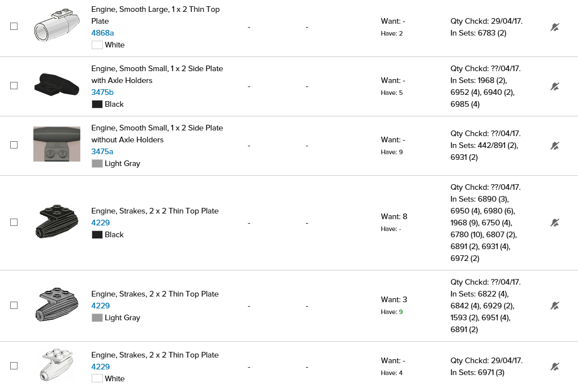The height and width of the screenshot is (392, 578).
Task: View photo thumbnail of Light Gray 3475a
Action: [57, 144]
